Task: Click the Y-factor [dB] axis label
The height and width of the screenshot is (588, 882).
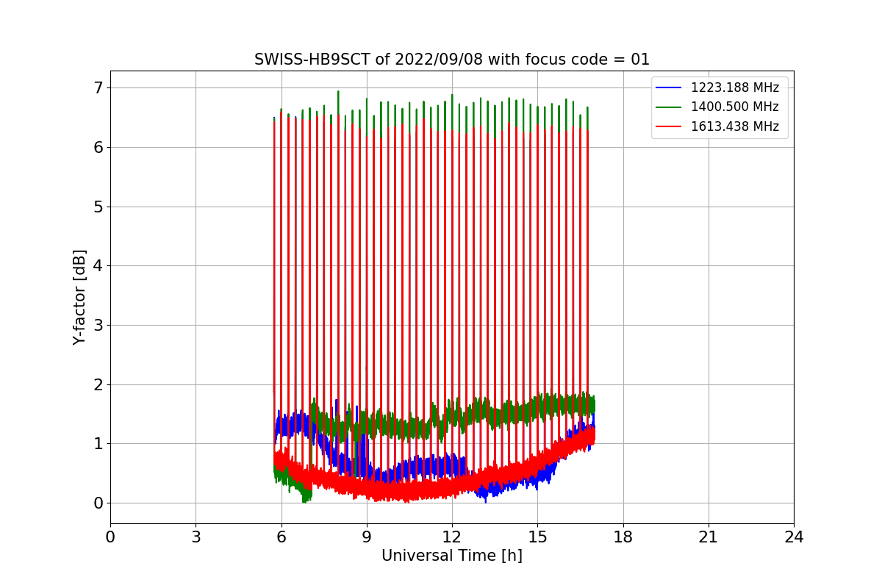Action: 79,297
